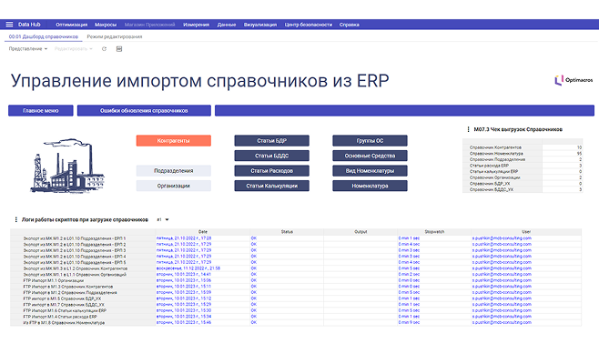Open the Справка menu
599x364 pixels.
[x=350, y=25]
